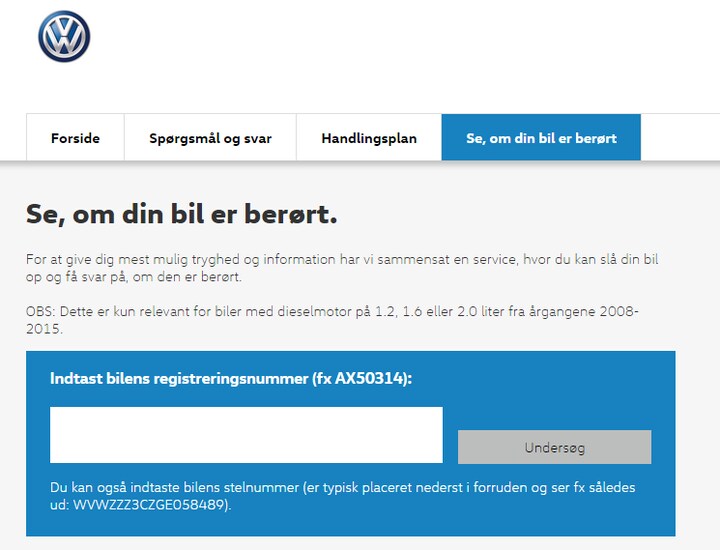720x550 pixels.
Task: Click the paragraph starting For at give dig
Action: coord(342,268)
